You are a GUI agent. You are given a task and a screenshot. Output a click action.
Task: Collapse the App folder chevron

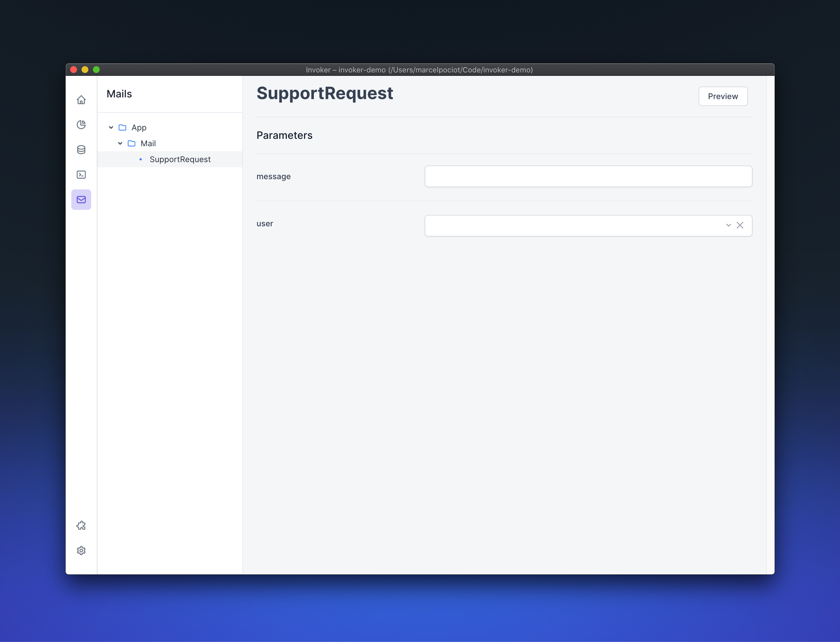[111, 127]
